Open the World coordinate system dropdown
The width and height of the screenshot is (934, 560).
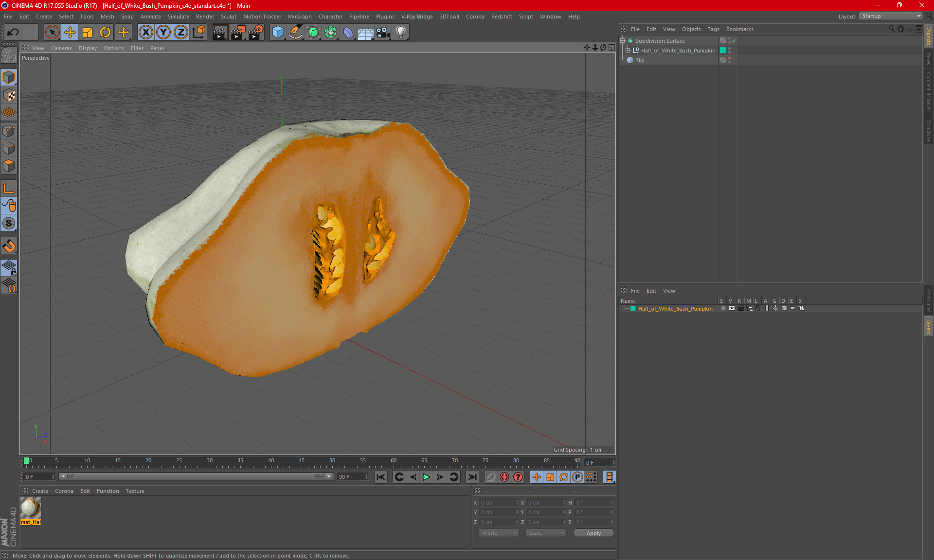[x=499, y=533]
